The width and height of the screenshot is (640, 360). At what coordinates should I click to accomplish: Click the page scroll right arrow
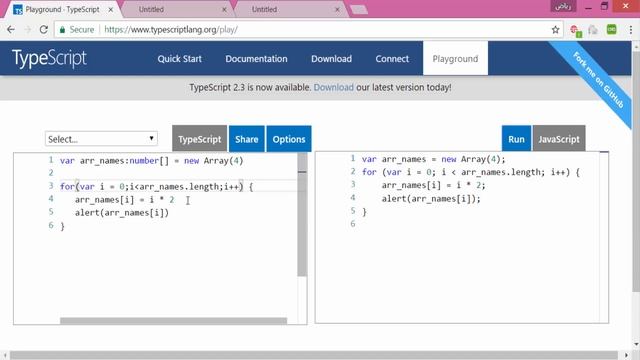[x=627, y=356]
